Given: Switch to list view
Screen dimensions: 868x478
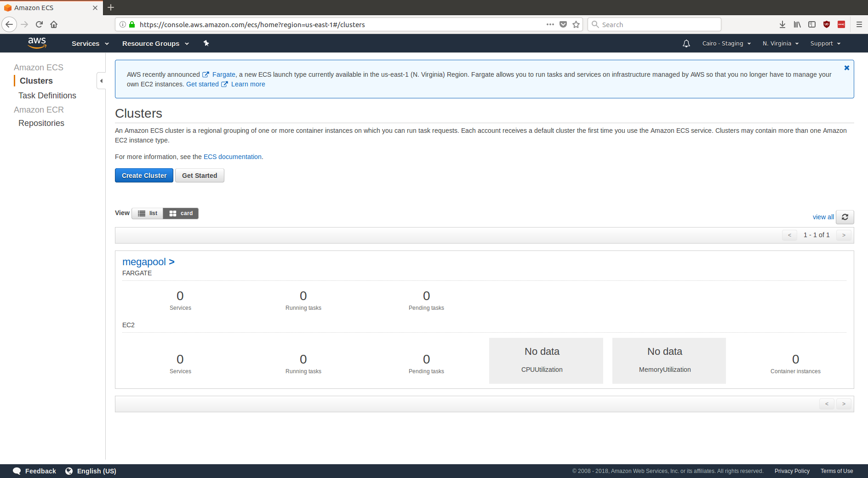Looking at the screenshot, I should [x=148, y=213].
